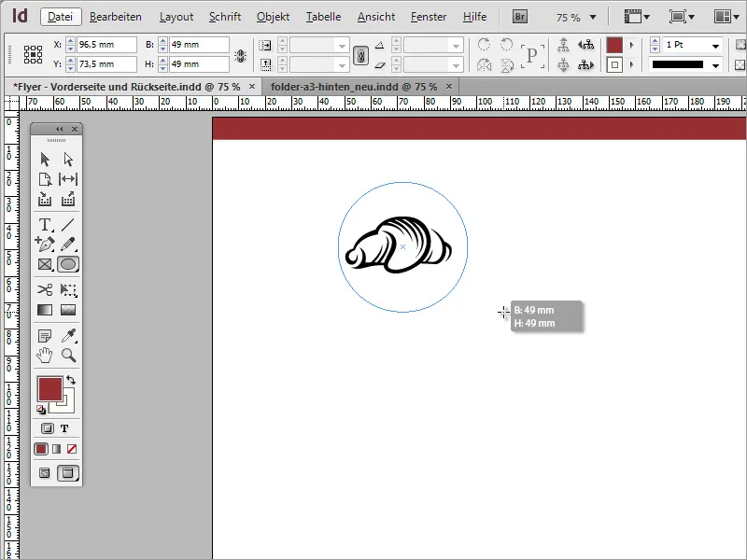
Task: Select the Pen tool
Action: (x=45, y=245)
